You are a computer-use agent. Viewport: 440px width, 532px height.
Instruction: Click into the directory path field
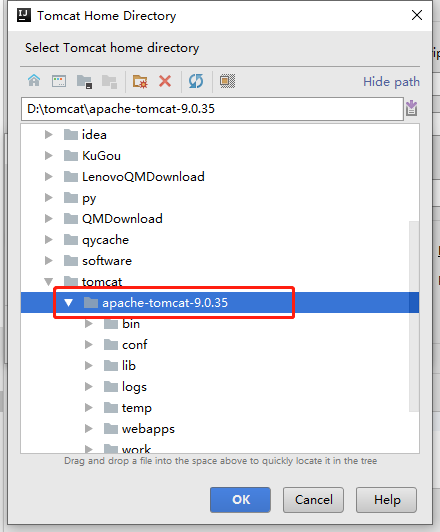click(212, 109)
